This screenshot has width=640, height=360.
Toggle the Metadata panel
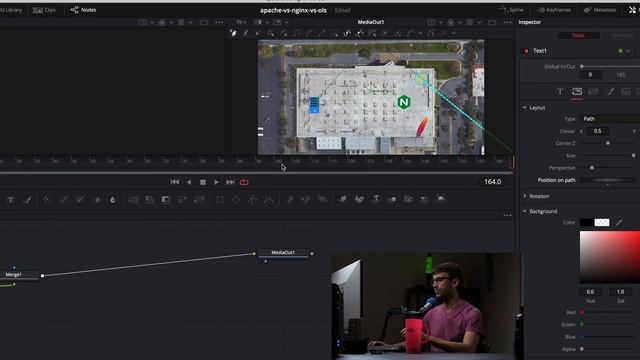tap(600, 10)
